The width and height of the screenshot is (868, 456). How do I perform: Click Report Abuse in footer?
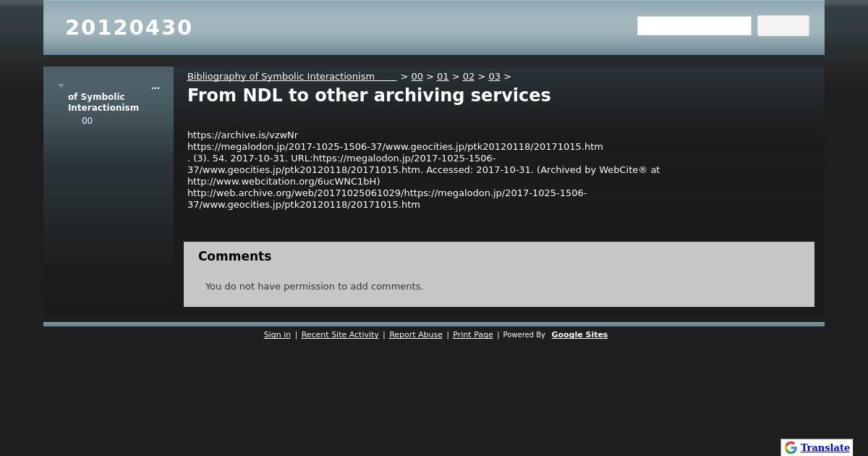coord(416,334)
